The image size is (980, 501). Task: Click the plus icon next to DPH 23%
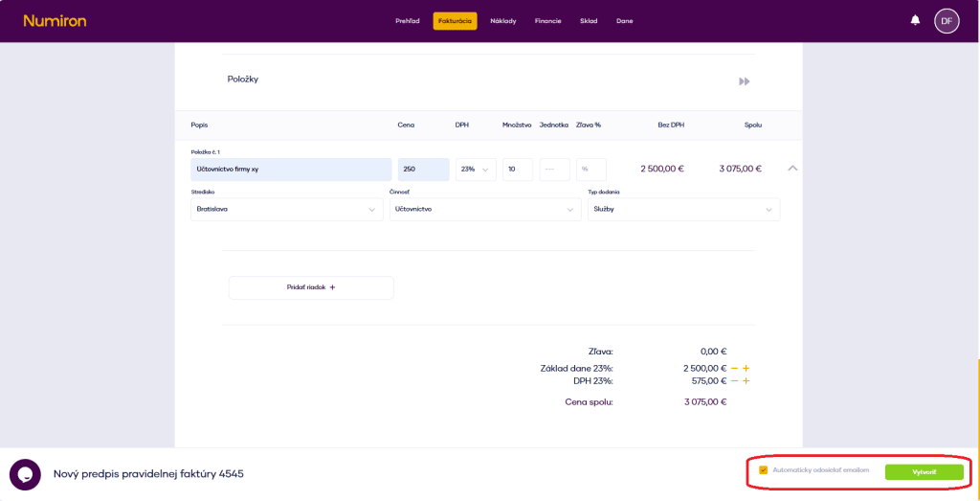[x=746, y=380]
